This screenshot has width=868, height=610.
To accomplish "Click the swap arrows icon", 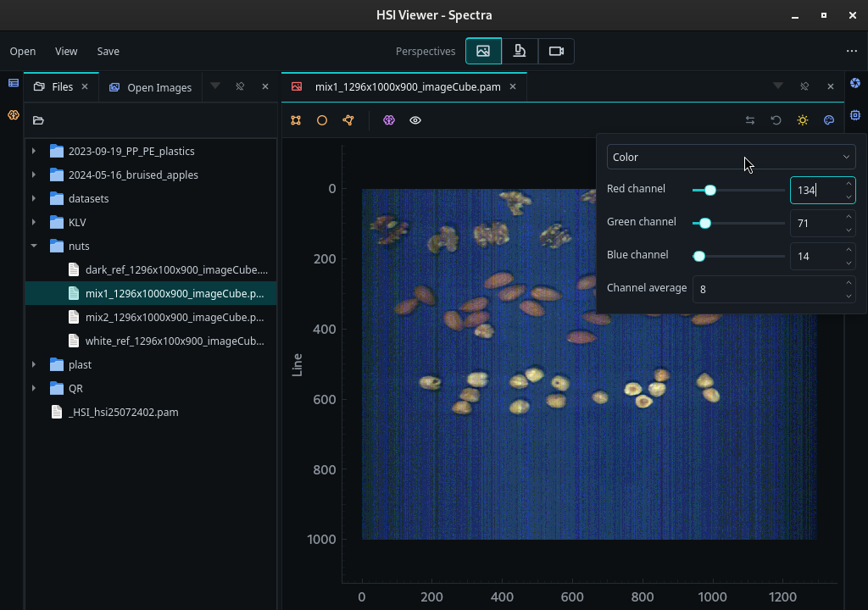I will [x=750, y=120].
